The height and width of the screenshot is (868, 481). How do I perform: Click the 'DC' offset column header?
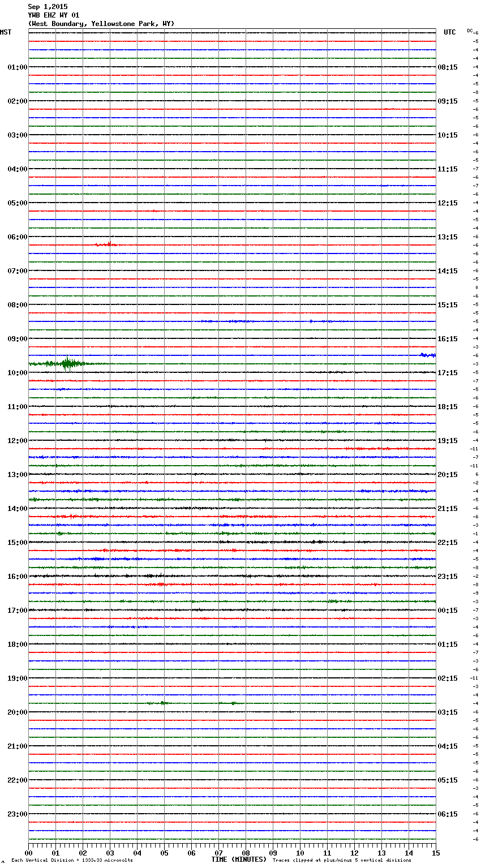(470, 31)
